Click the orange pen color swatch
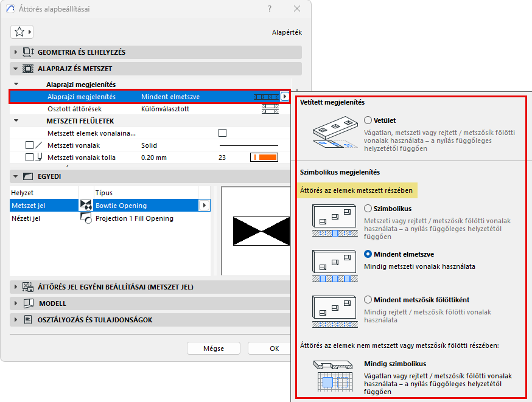Viewport: 532px width, 402px height. click(x=264, y=158)
